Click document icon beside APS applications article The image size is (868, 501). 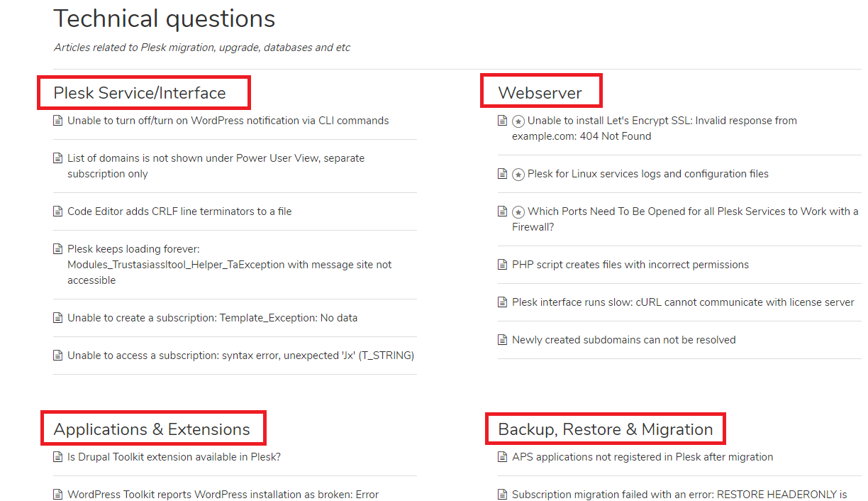(x=503, y=457)
